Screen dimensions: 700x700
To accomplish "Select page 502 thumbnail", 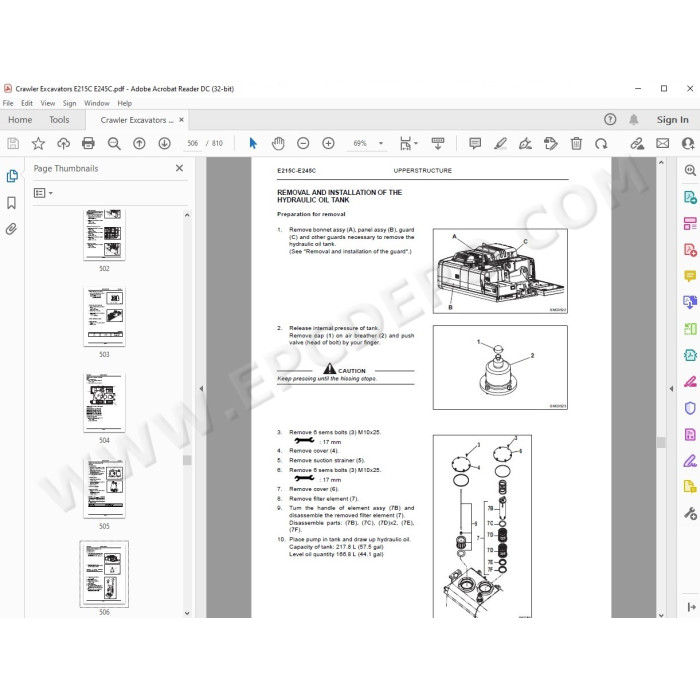I will coord(104,235).
